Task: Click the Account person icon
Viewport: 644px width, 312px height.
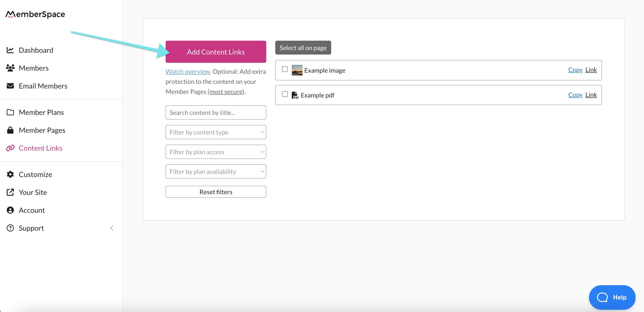Action: (x=10, y=210)
